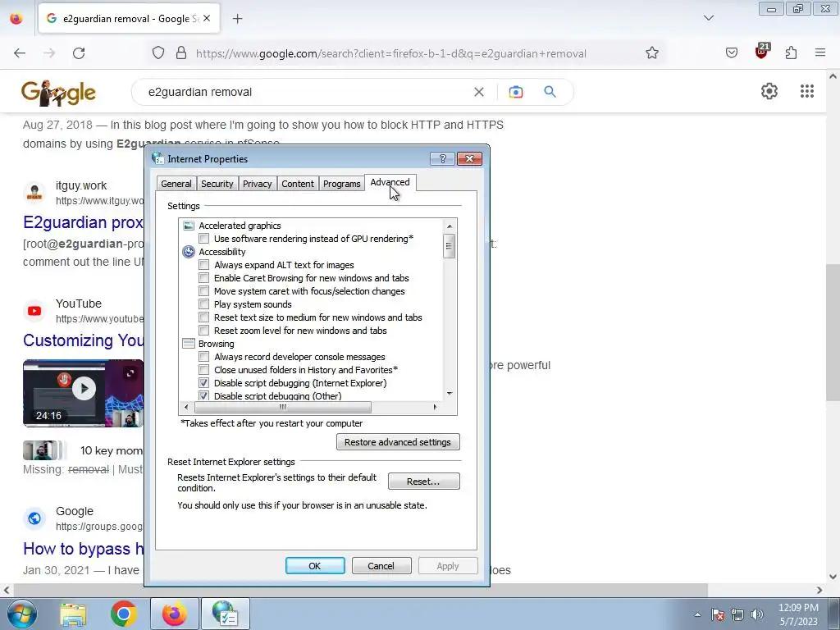Image resolution: width=840 pixels, height=630 pixels.
Task: Click settings list horizontal scrollbar thumb
Action: (282, 407)
